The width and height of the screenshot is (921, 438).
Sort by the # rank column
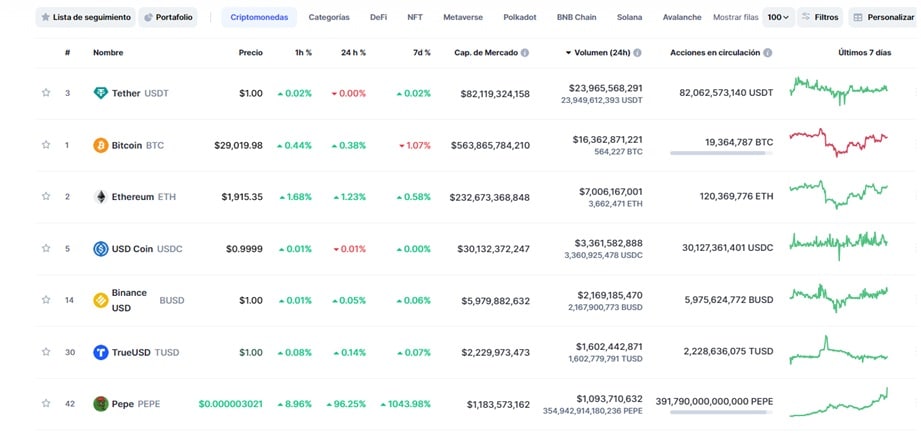pyautogui.click(x=68, y=53)
